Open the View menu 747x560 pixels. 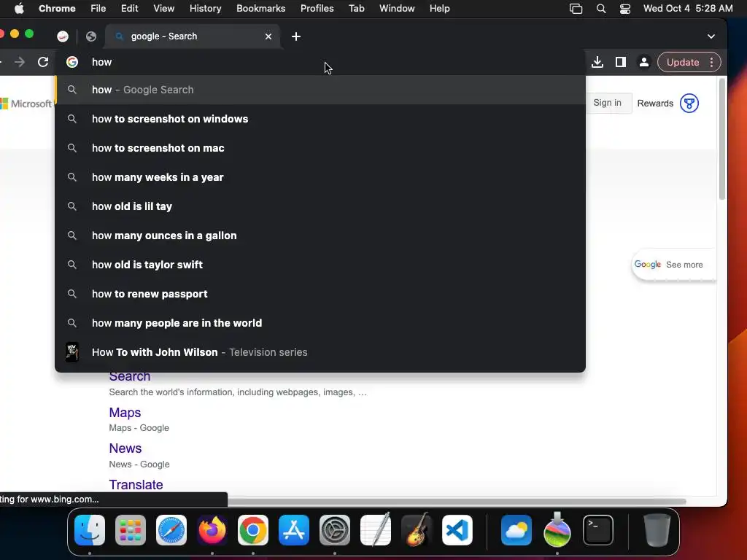coord(163,9)
